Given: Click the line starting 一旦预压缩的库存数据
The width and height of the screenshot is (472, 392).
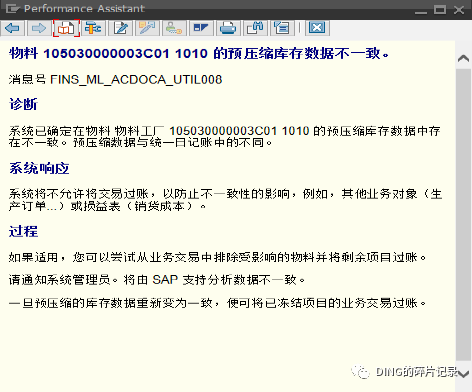Looking at the screenshot, I should 217,303.
